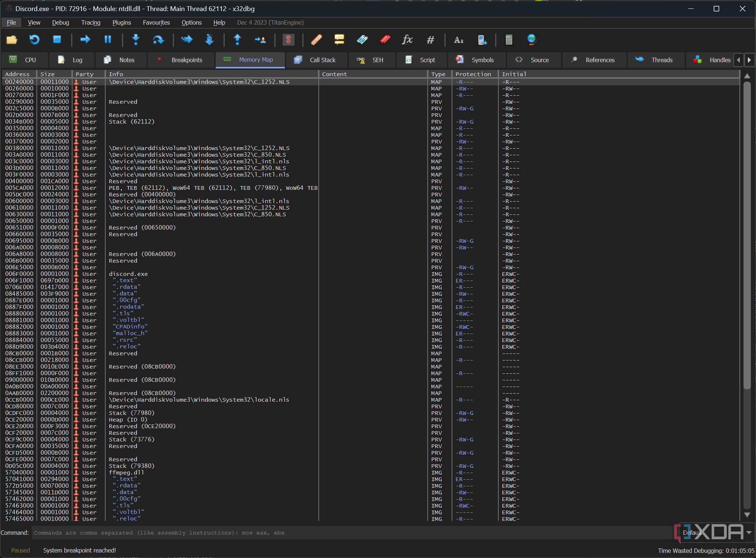
Task: Click the Check for updates globe icon
Action: coord(531,39)
